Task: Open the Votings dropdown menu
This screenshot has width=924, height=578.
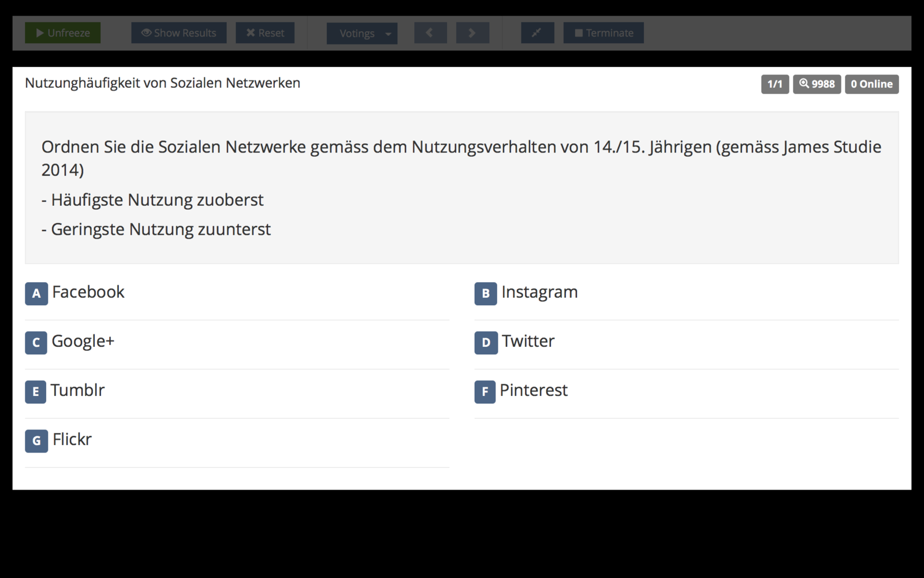Action: tap(362, 34)
